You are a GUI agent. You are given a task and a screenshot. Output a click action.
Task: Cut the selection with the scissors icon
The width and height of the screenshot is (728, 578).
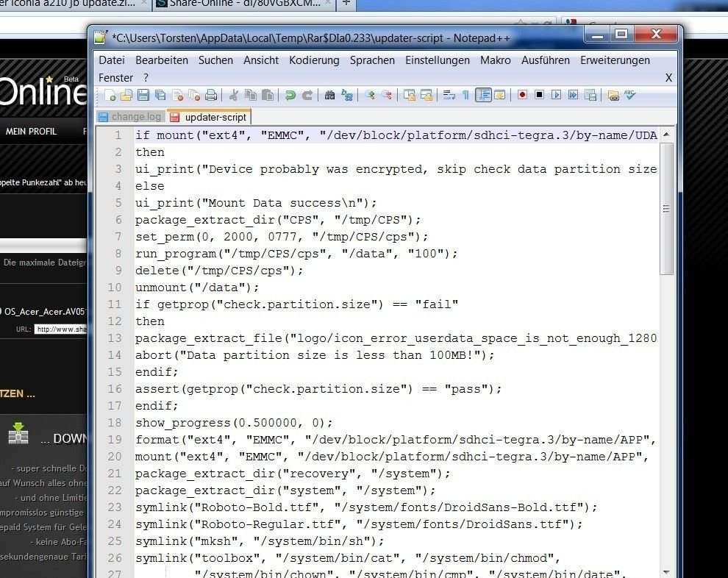coord(234,95)
